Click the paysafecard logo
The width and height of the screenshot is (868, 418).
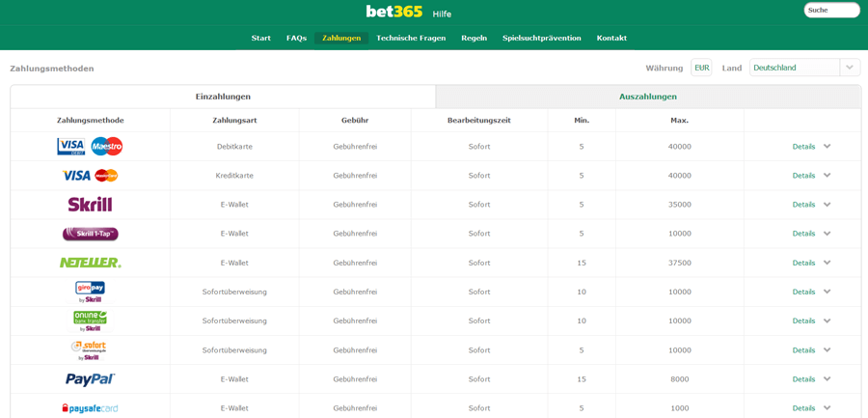91,408
